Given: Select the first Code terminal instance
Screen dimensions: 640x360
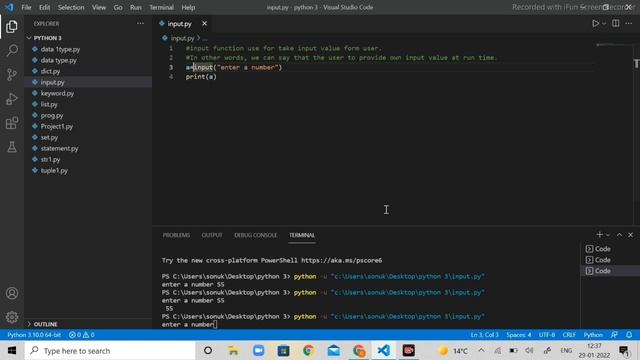Looking at the screenshot, I should [610, 249].
